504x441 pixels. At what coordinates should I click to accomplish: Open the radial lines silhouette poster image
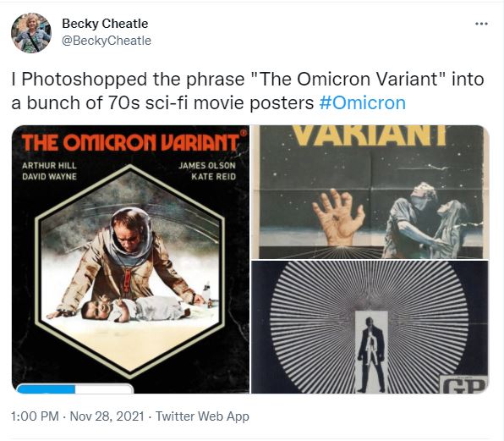tap(370, 327)
